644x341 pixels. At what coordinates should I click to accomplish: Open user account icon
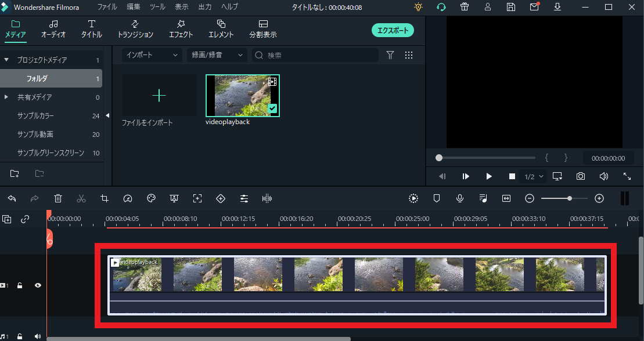point(488,7)
